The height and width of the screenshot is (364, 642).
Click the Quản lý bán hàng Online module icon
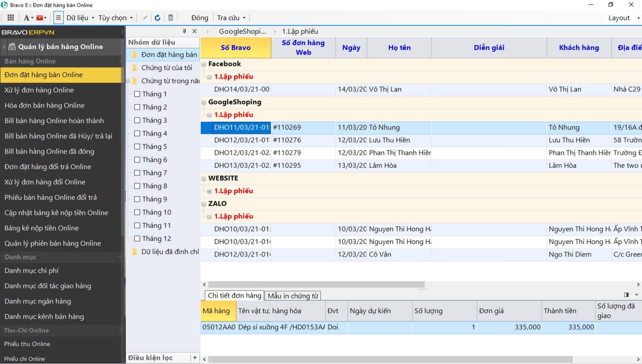[x=12, y=46]
